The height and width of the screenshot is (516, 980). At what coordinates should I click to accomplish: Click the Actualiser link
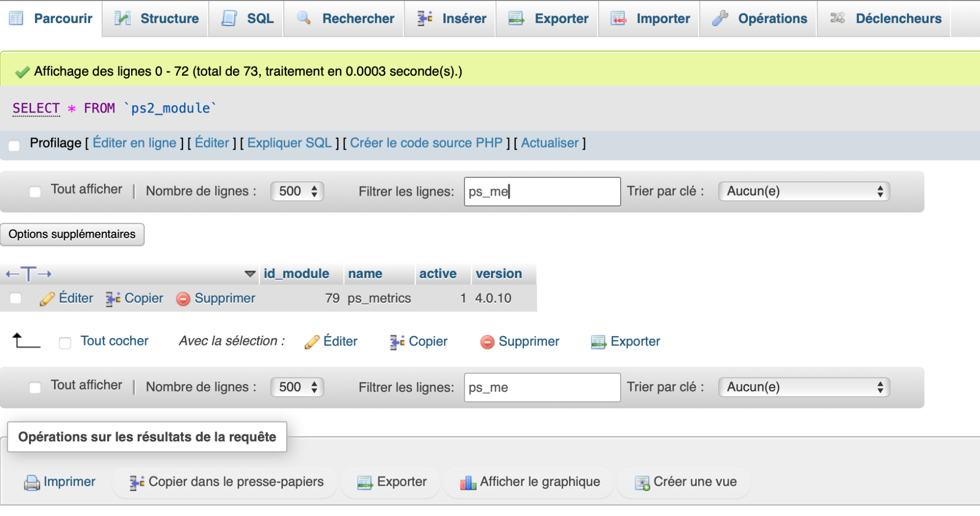[550, 143]
